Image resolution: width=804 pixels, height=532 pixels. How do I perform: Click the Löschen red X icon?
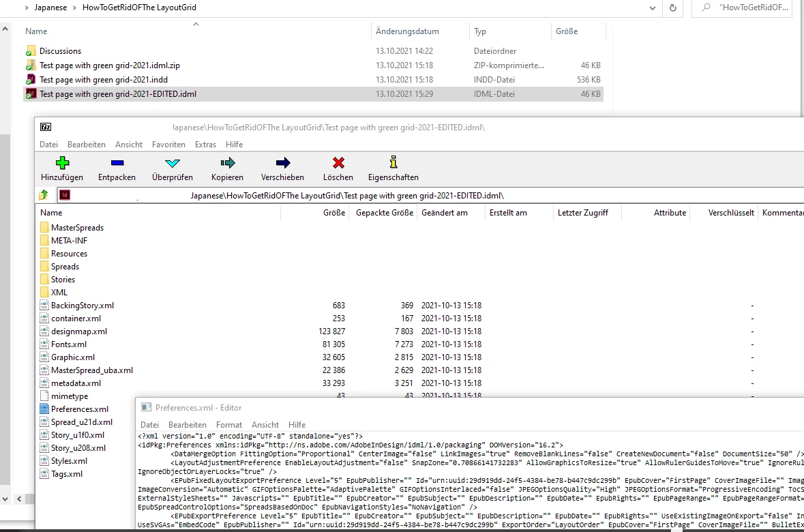338,163
